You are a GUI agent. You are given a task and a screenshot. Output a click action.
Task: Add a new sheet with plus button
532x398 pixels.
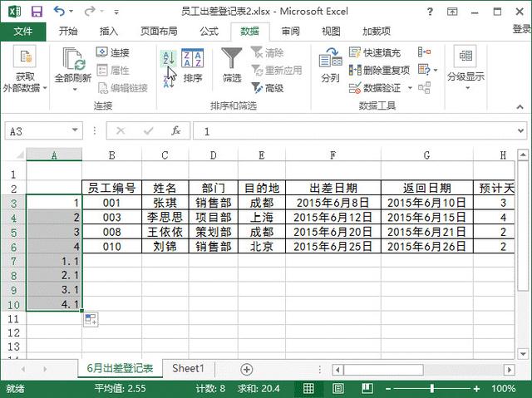pos(247,369)
